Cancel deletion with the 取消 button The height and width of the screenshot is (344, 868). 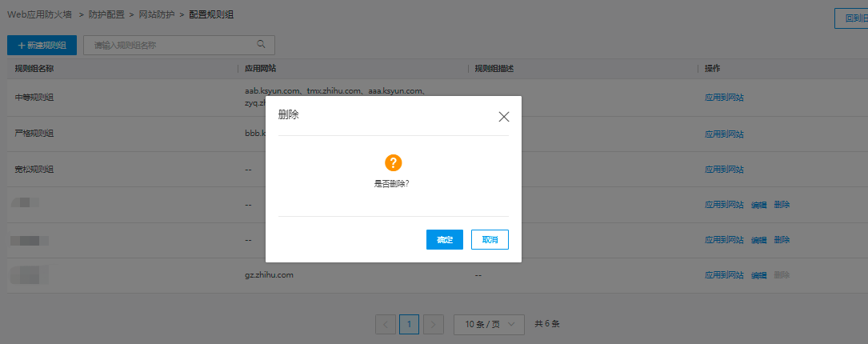(x=490, y=240)
